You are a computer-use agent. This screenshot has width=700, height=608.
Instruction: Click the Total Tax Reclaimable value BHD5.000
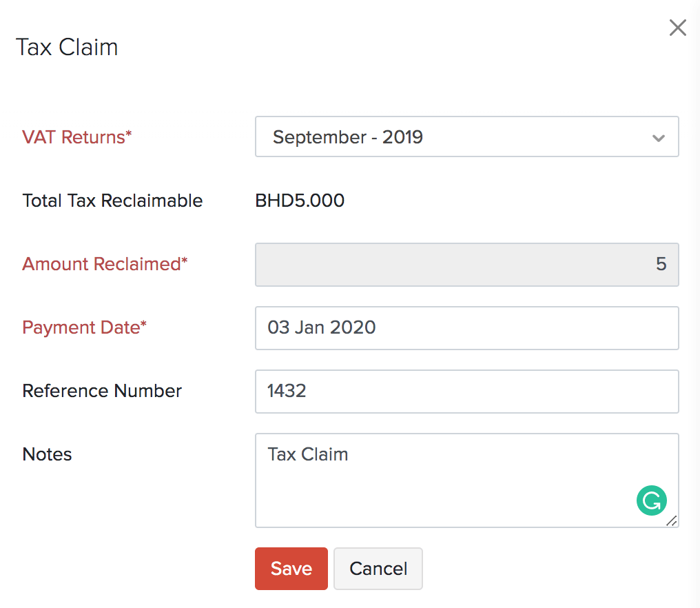tap(300, 201)
